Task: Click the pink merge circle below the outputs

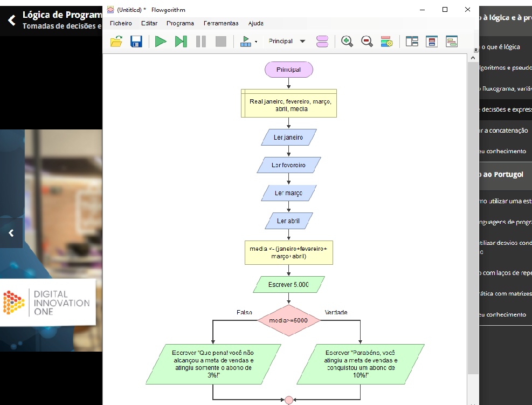Action: (x=289, y=400)
